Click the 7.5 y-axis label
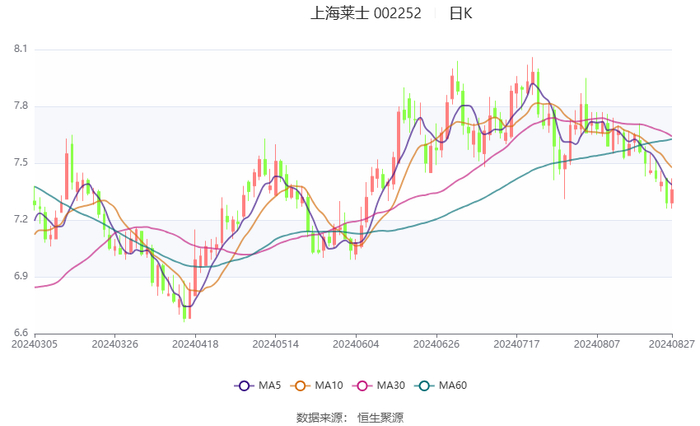The image size is (700, 426). tap(21, 163)
